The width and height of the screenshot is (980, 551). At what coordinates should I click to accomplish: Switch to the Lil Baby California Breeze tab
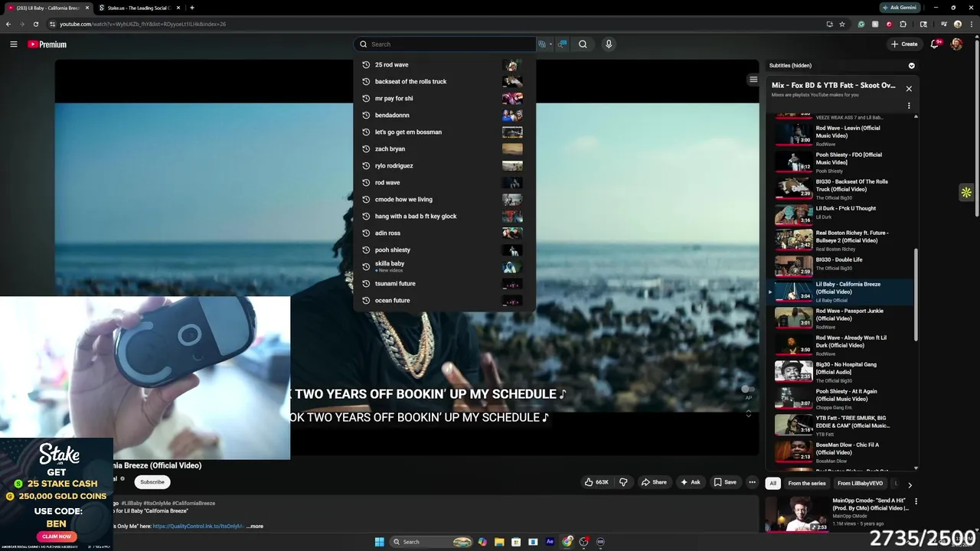pyautogui.click(x=47, y=8)
